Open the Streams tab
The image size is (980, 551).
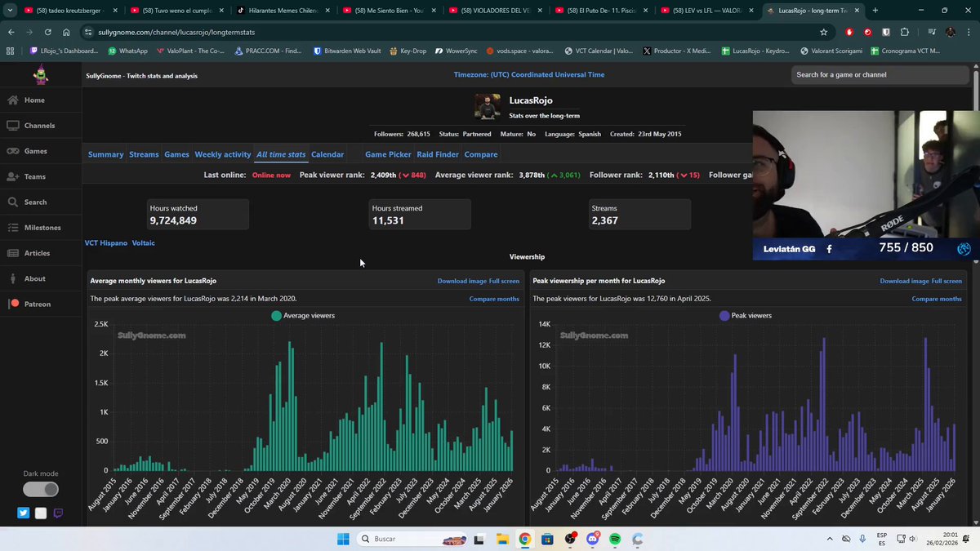(144, 154)
